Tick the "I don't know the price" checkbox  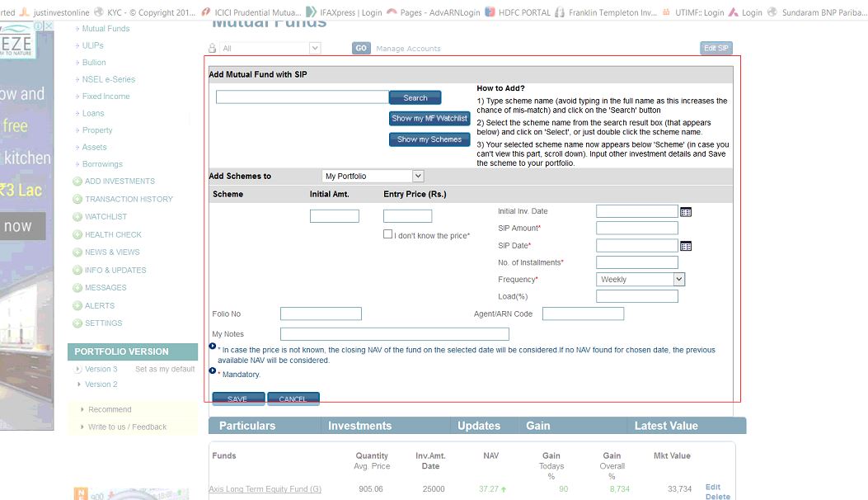388,234
